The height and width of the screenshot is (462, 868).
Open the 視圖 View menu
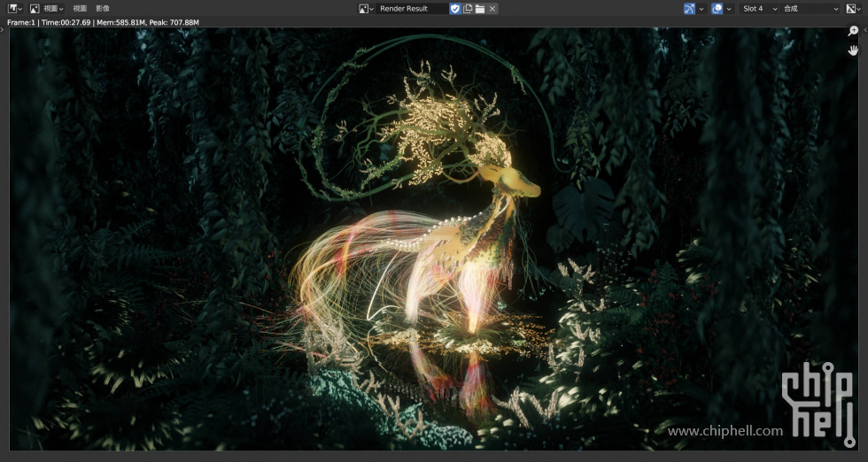[80, 8]
